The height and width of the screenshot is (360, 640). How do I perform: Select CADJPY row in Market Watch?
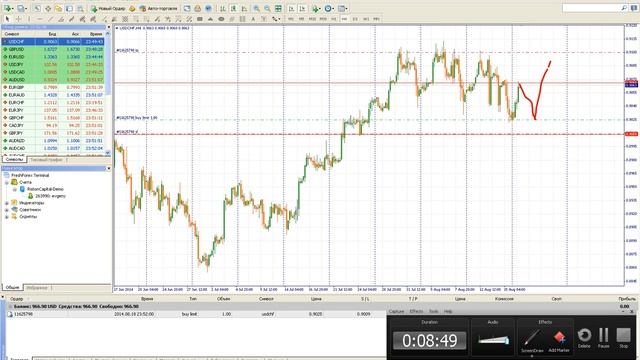[x=53, y=125]
